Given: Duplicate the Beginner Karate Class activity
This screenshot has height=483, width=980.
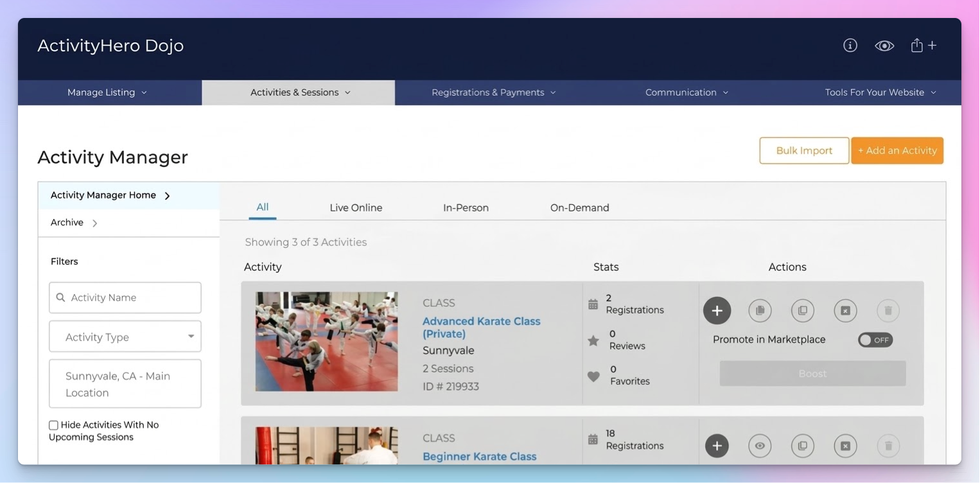Looking at the screenshot, I should (802, 446).
